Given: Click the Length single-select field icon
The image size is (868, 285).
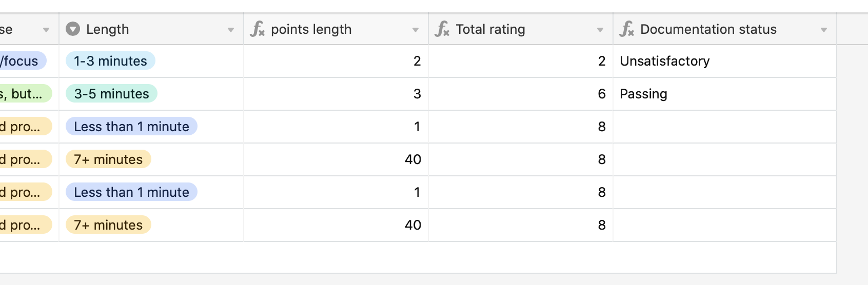Looking at the screenshot, I should click(x=73, y=29).
